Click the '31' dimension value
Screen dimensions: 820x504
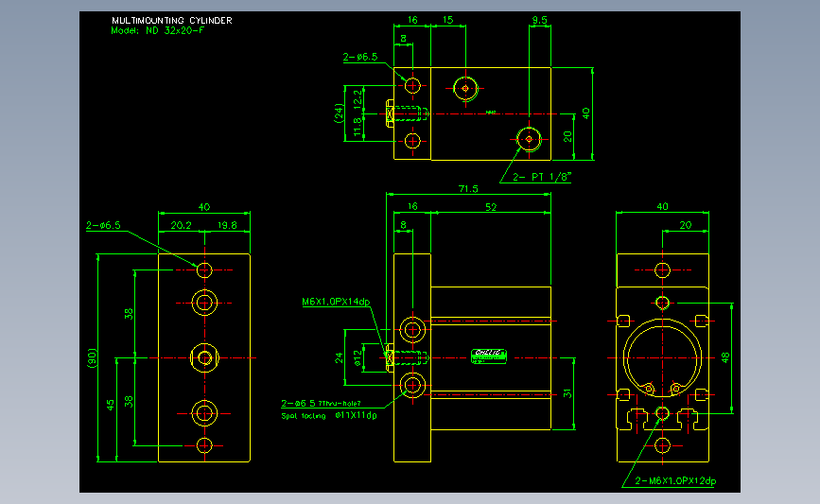(x=567, y=393)
